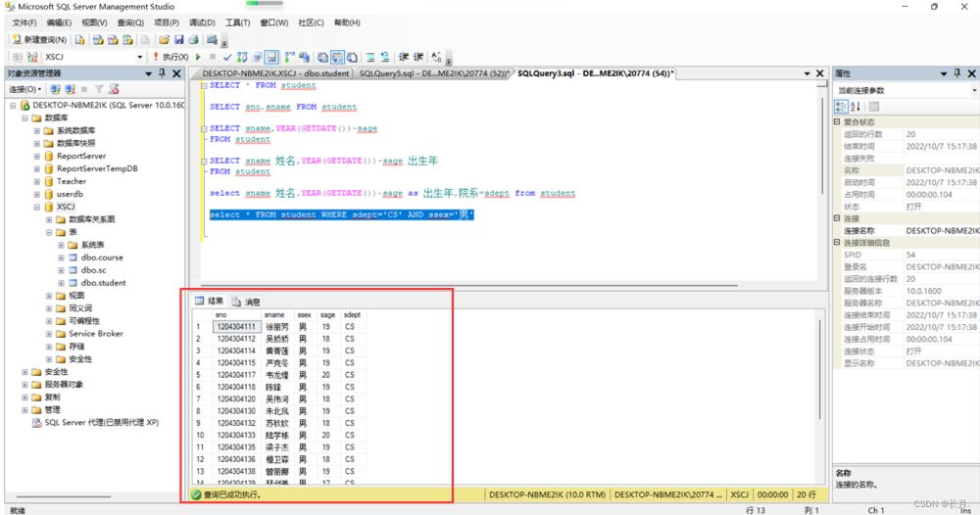Click the categorized view icon in properties panel
This screenshot has width=980, height=515.
pyautogui.click(x=841, y=106)
